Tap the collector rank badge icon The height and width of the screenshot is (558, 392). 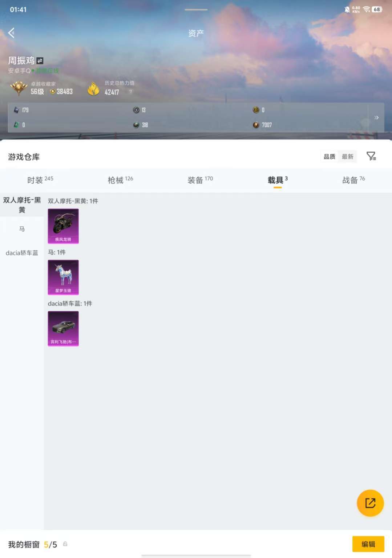pos(19,88)
